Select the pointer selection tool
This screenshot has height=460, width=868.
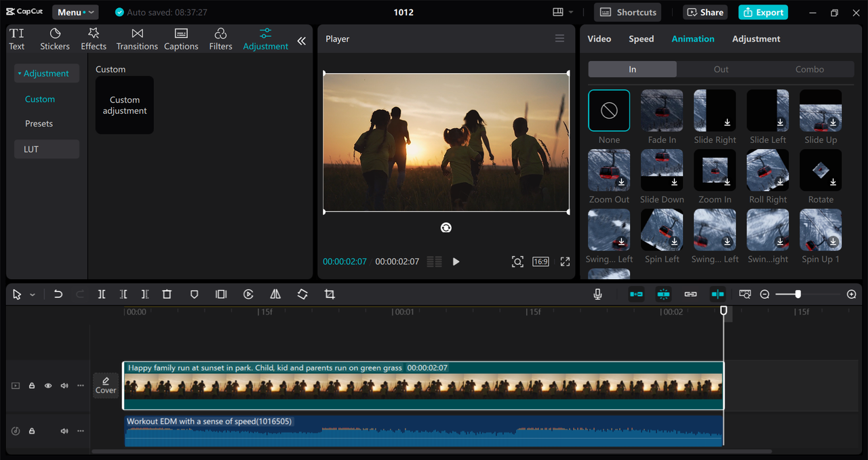17,295
